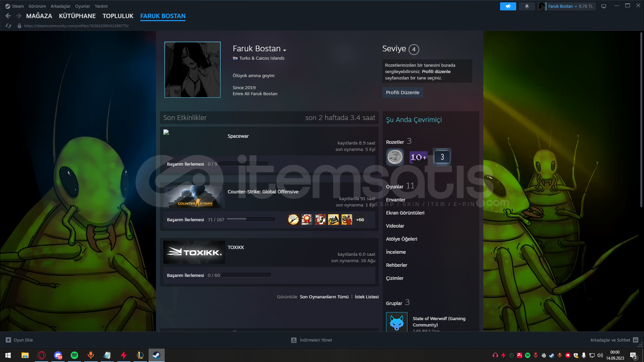Viewport: 644px width, 362px height.
Task: Open State of Werwolf group avatar
Action: coord(397,322)
